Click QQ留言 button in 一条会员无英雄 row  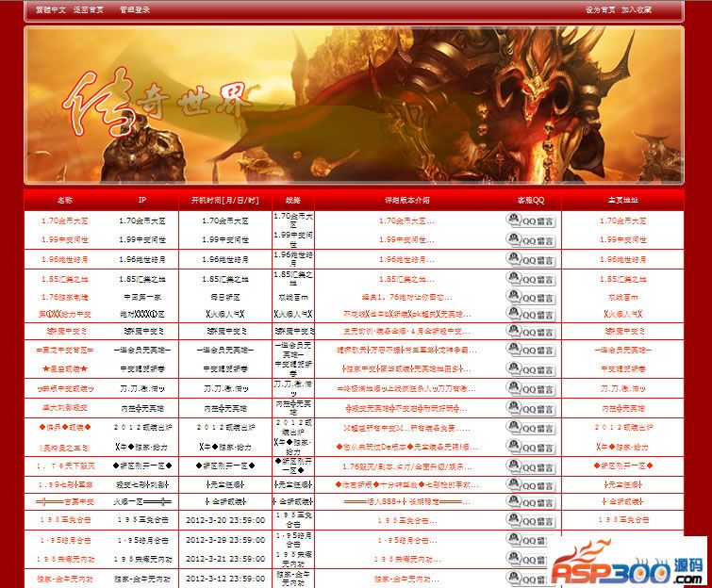point(530,350)
